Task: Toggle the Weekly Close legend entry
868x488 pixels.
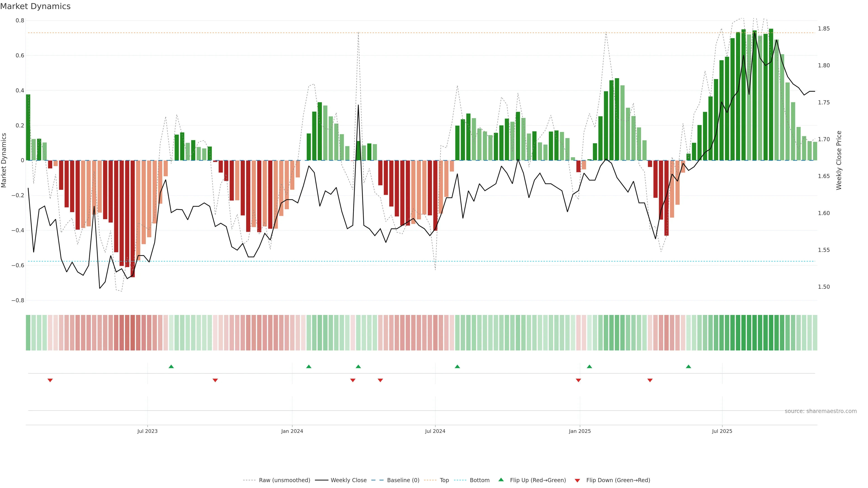Action: pos(348,480)
